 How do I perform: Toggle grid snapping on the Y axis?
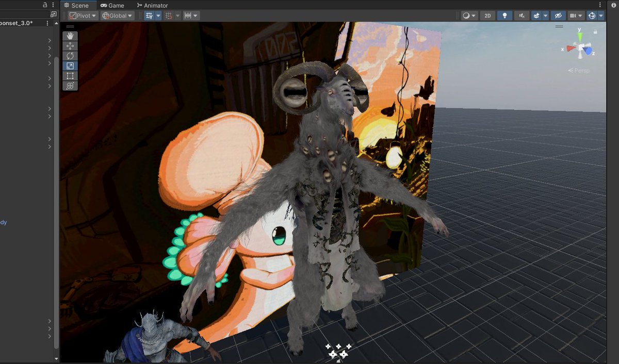[x=149, y=15]
